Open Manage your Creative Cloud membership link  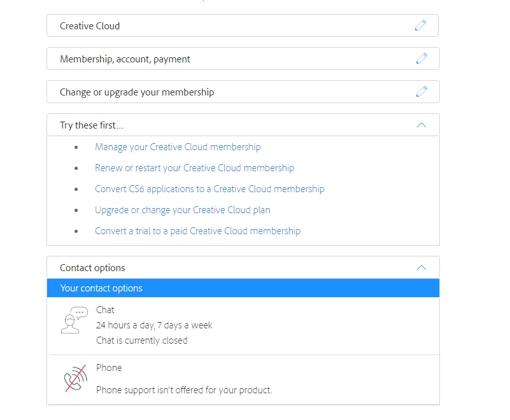[178, 147]
